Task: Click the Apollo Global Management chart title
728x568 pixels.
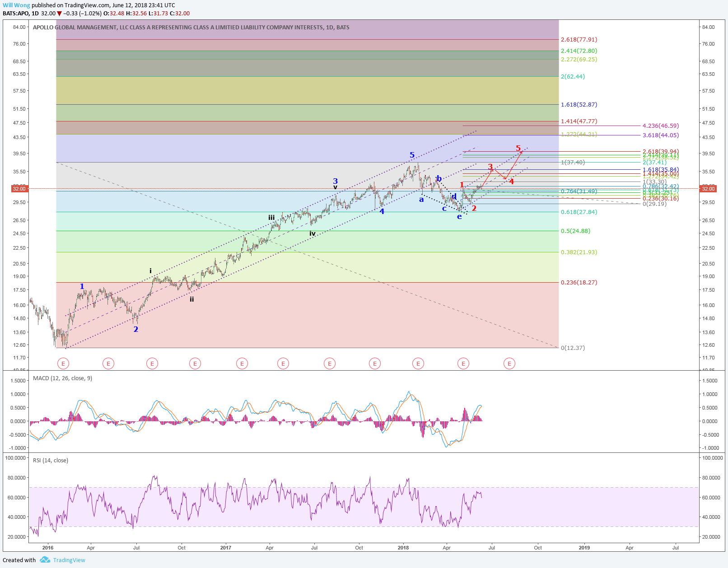Action: click(x=191, y=28)
